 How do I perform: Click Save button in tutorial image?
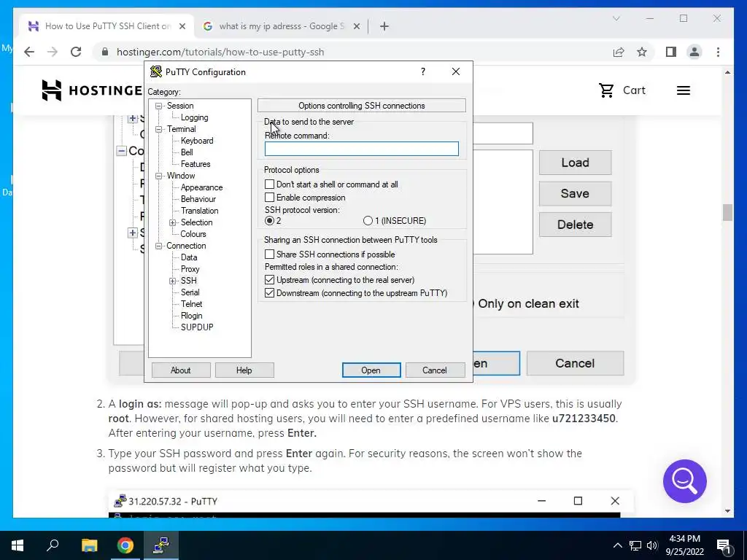coord(575,193)
